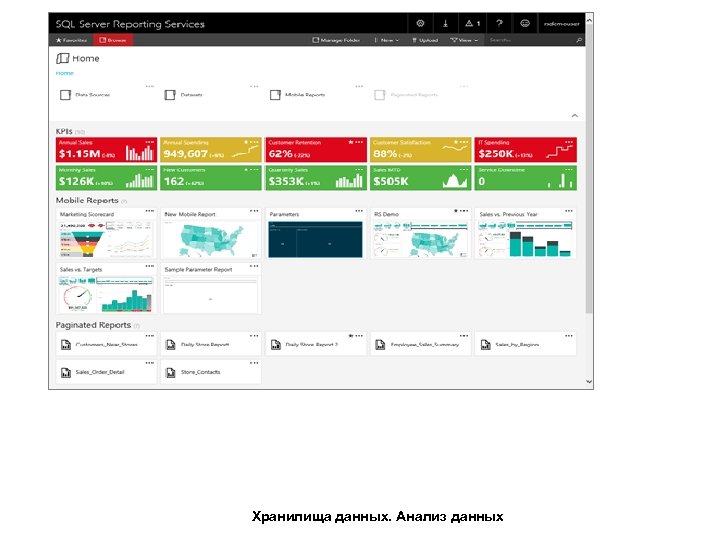Open Sales_Order_Detail paginated report
720x540 pixels.
tap(106, 372)
